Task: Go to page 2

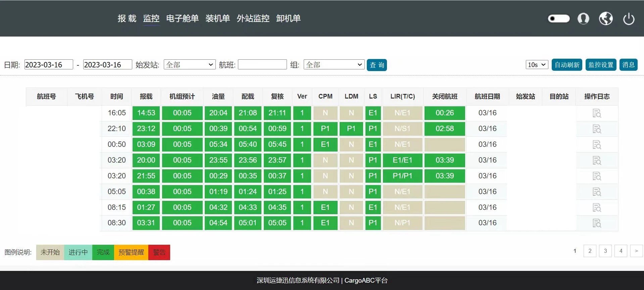Action: 590,251
